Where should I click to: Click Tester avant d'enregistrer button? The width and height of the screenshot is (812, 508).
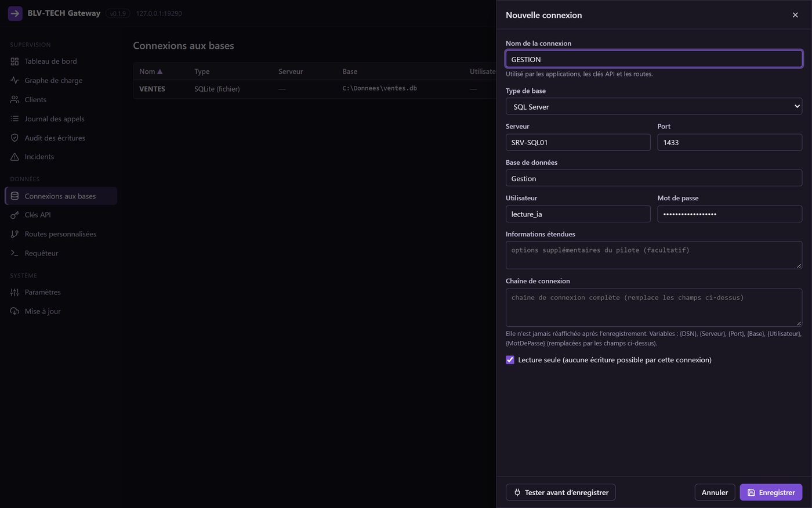click(x=560, y=492)
